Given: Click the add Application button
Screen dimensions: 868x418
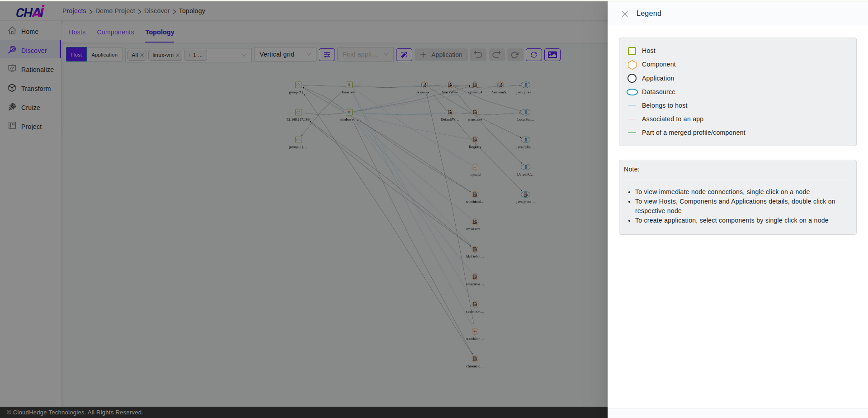Looking at the screenshot, I should click(441, 55).
